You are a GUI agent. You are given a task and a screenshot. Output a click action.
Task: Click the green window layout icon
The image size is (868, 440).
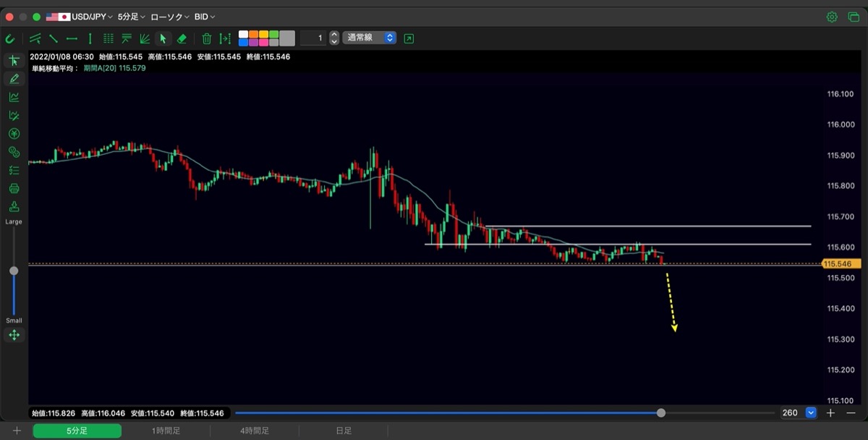[854, 17]
